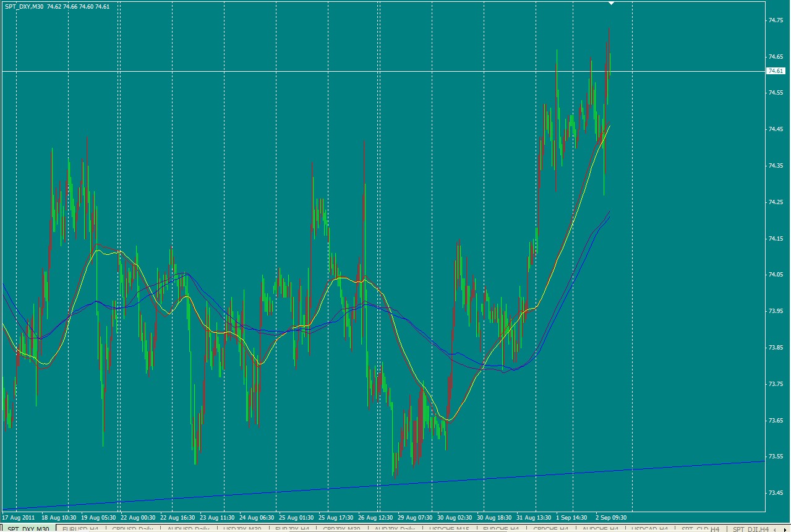Open the GBPUSD,Daily chart tab
This screenshot has width=791, height=532.
click(x=132, y=529)
